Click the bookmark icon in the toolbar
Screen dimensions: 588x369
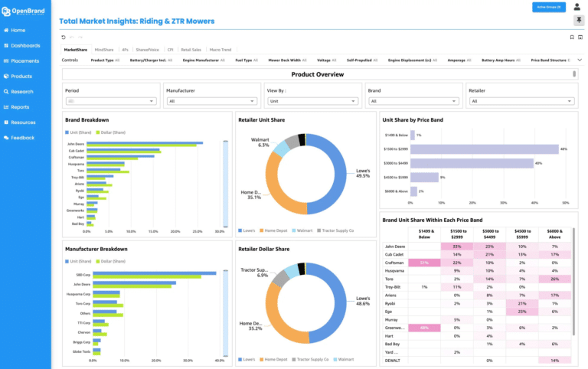(x=572, y=37)
